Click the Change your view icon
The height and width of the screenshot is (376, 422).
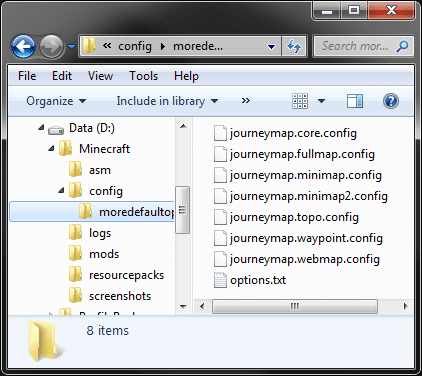pyautogui.click(x=300, y=101)
